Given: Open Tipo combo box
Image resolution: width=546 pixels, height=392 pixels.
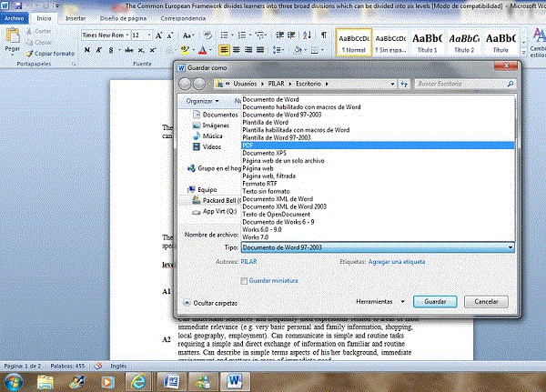Looking at the screenshot, I should pos(378,247).
